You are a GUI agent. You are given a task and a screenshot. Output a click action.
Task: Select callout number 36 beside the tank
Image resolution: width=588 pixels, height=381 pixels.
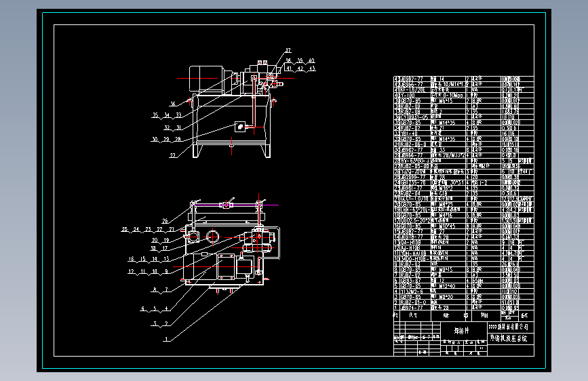point(173,104)
